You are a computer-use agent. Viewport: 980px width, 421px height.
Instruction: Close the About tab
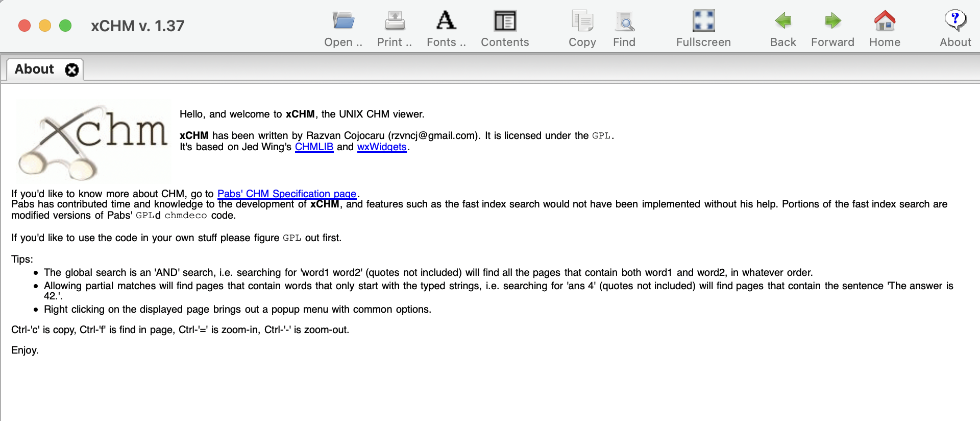pyautogui.click(x=72, y=70)
